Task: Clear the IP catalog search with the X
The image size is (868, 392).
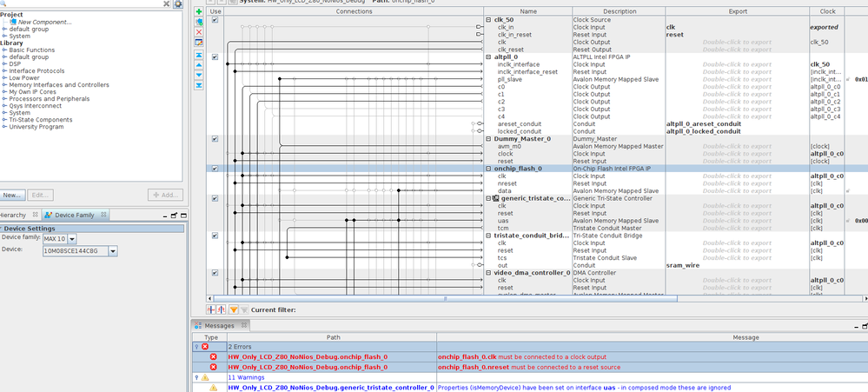Action: 167,3
